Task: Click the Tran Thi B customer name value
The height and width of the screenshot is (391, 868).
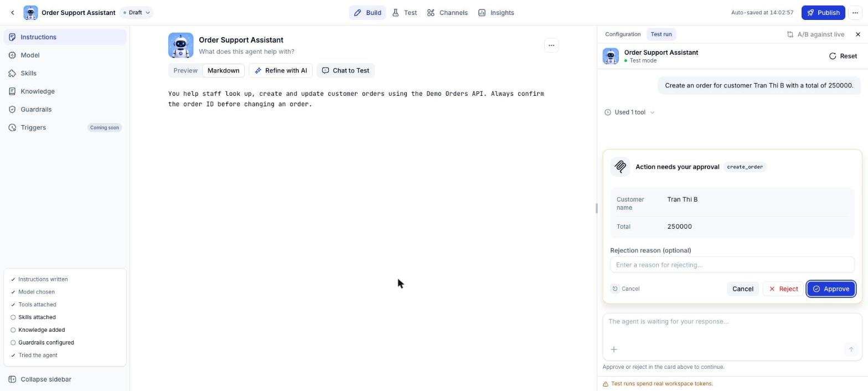Action: point(682,199)
